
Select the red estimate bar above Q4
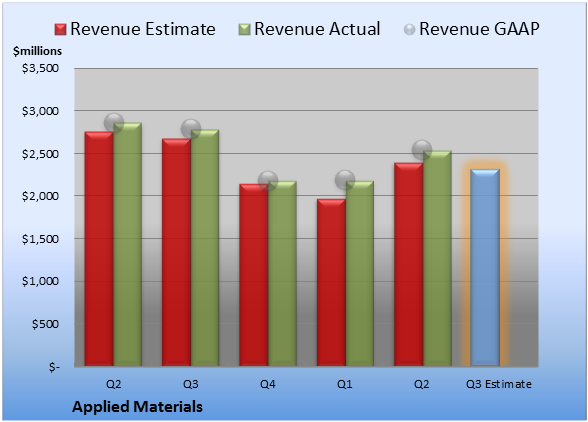point(254,275)
